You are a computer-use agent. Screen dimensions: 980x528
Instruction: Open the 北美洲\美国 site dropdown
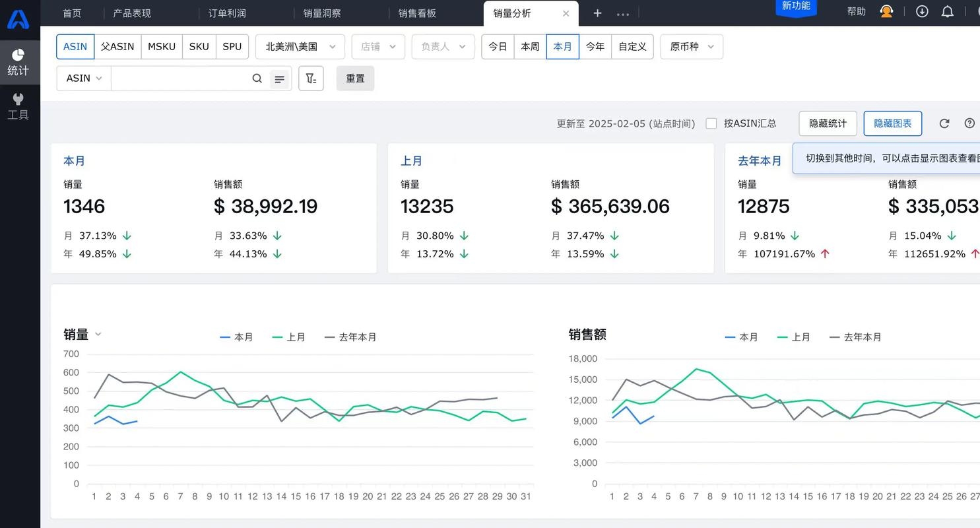point(300,47)
